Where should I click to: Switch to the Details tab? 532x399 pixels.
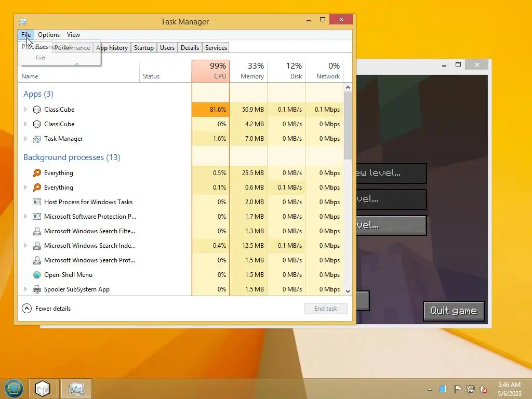(190, 48)
